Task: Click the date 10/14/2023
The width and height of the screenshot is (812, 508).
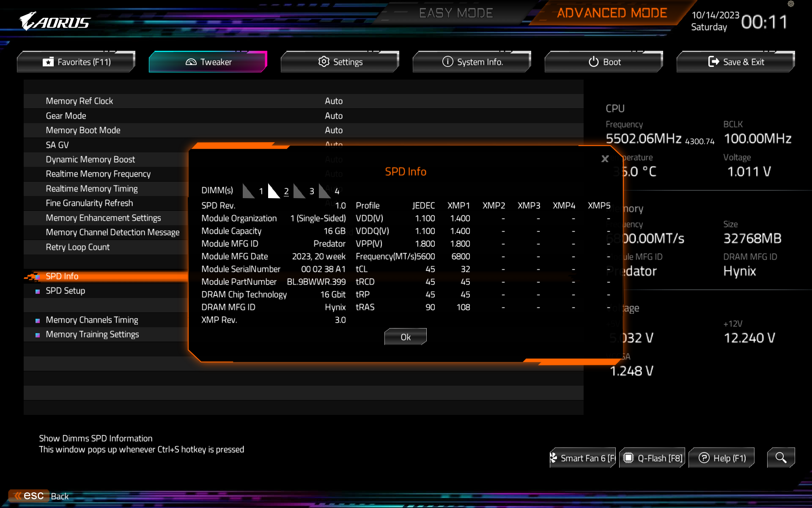Action: pos(715,15)
